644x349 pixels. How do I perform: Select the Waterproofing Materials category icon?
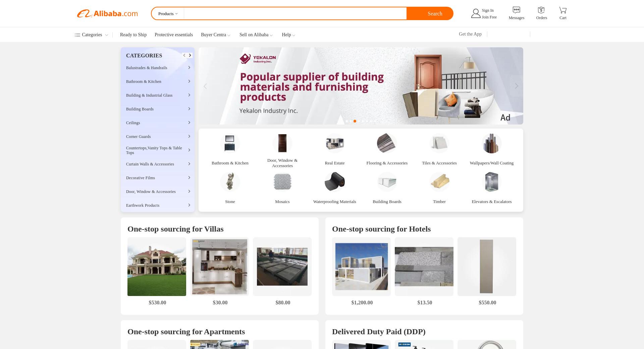(334, 182)
